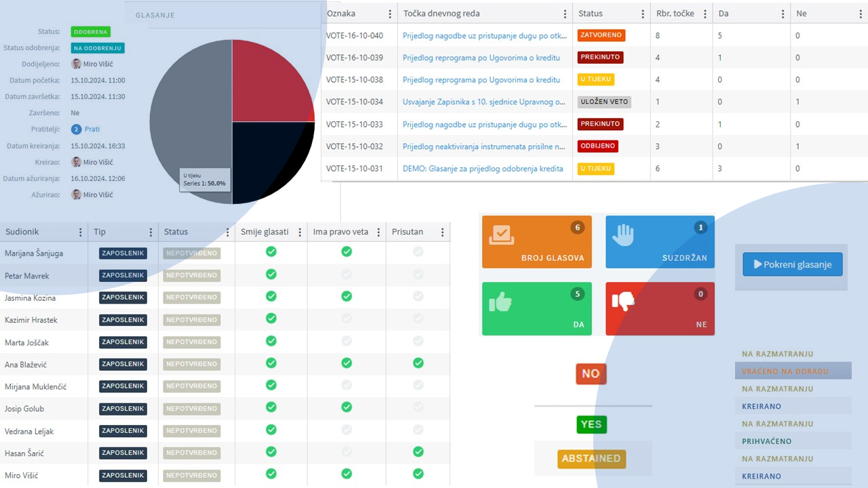Click the green YES vote badge
Image resolution: width=868 pixels, height=488 pixels.
(x=591, y=424)
